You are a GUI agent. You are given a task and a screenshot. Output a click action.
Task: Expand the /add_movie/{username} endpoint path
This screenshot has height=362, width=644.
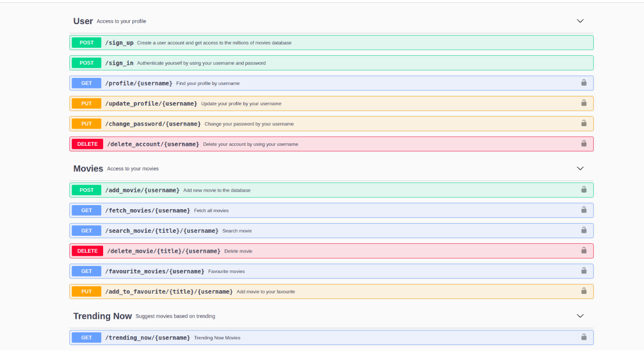[142, 190]
